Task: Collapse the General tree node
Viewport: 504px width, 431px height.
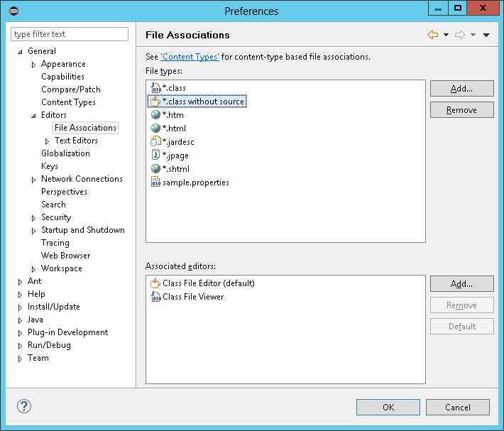Action: [x=20, y=52]
